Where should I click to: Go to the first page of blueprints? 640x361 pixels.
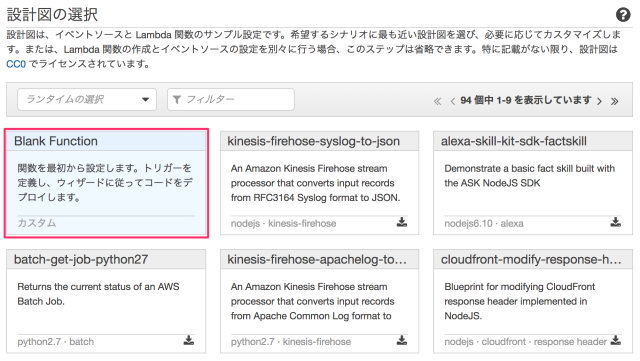pos(437,101)
